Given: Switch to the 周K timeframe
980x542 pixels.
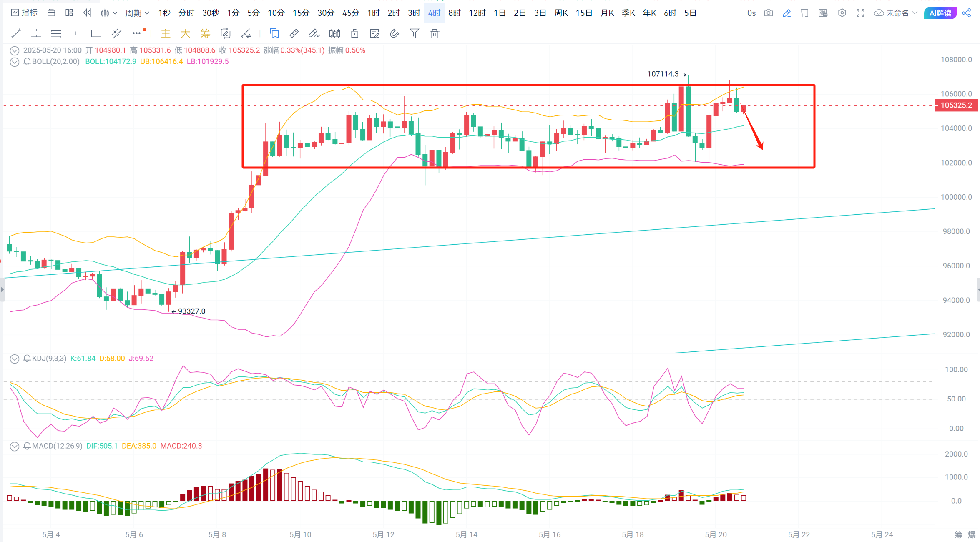Looking at the screenshot, I should pos(561,13).
